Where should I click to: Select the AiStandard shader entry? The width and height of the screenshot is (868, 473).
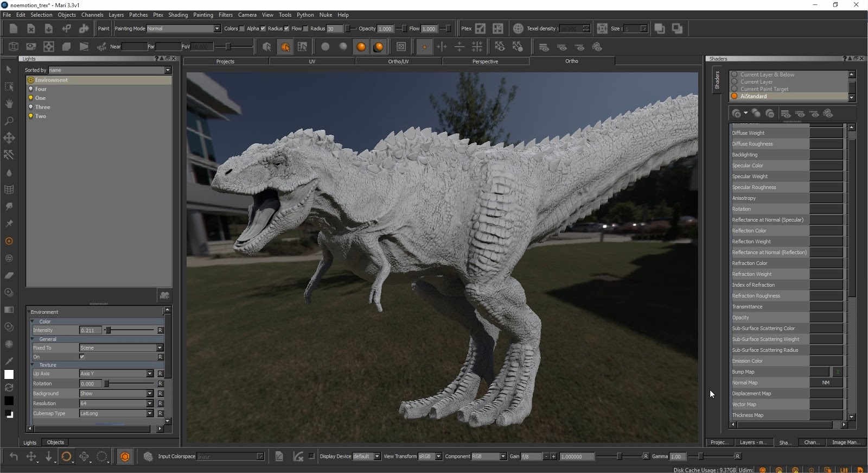pos(754,96)
